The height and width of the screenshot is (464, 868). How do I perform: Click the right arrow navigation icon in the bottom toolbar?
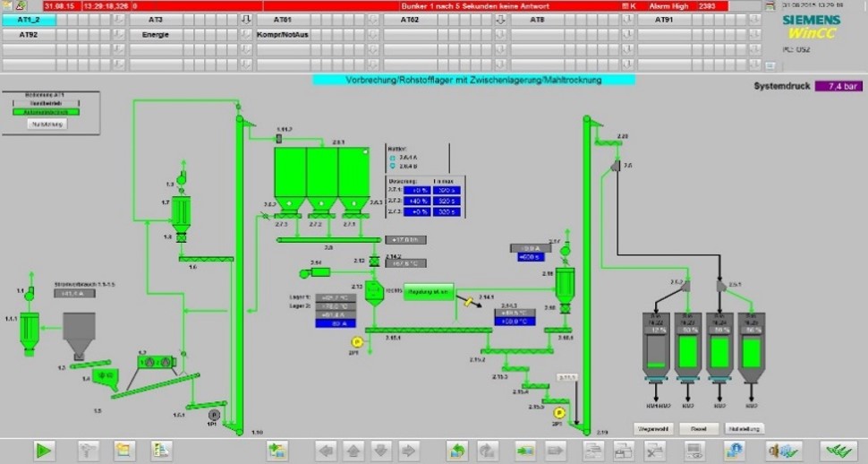click(408, 451)
